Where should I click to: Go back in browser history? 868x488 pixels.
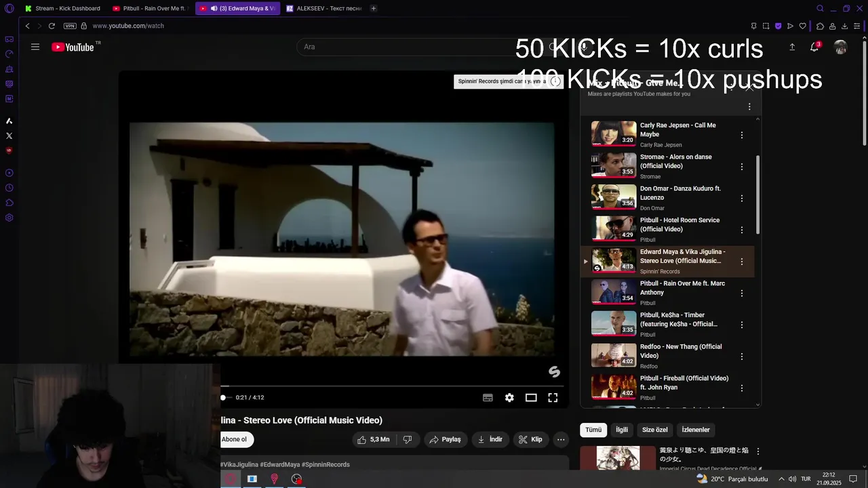point(27,26)
